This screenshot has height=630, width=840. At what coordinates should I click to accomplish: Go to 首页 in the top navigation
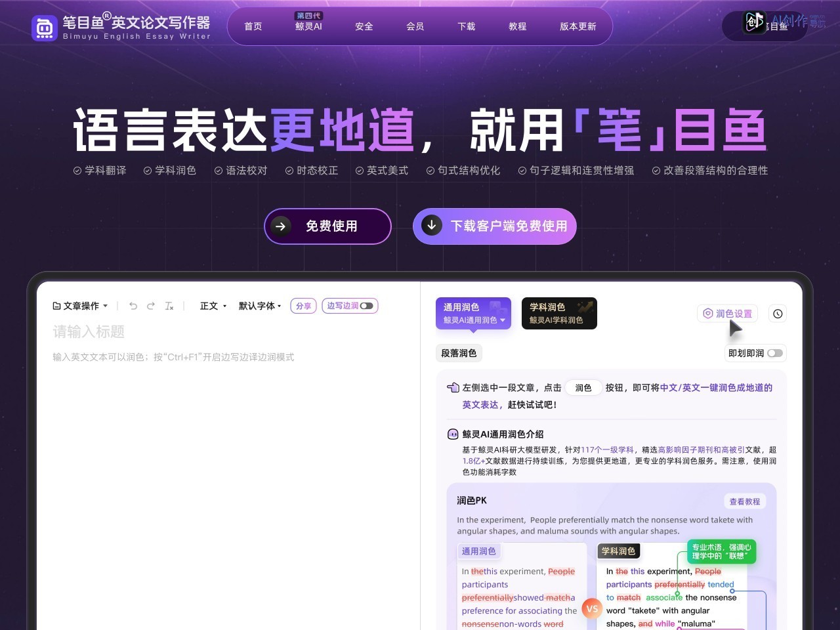[x=253, y=26]
